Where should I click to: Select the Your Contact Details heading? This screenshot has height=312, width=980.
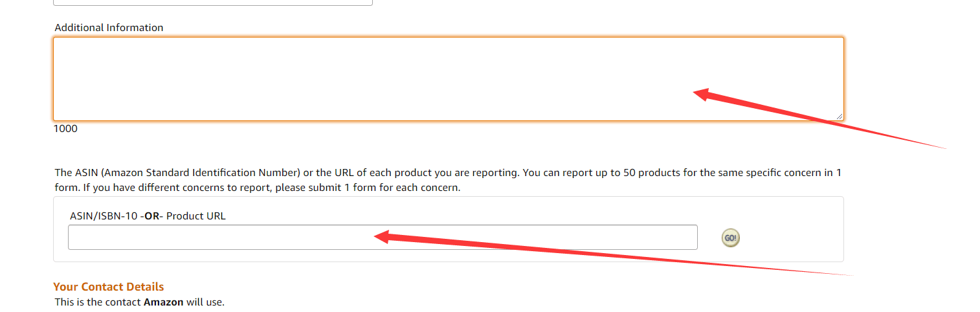108,287
